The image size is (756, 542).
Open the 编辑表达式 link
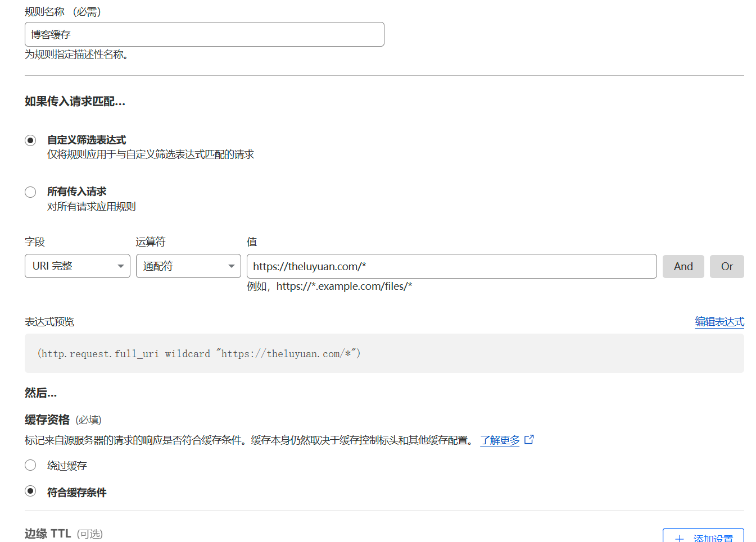[x=719, y=321]
